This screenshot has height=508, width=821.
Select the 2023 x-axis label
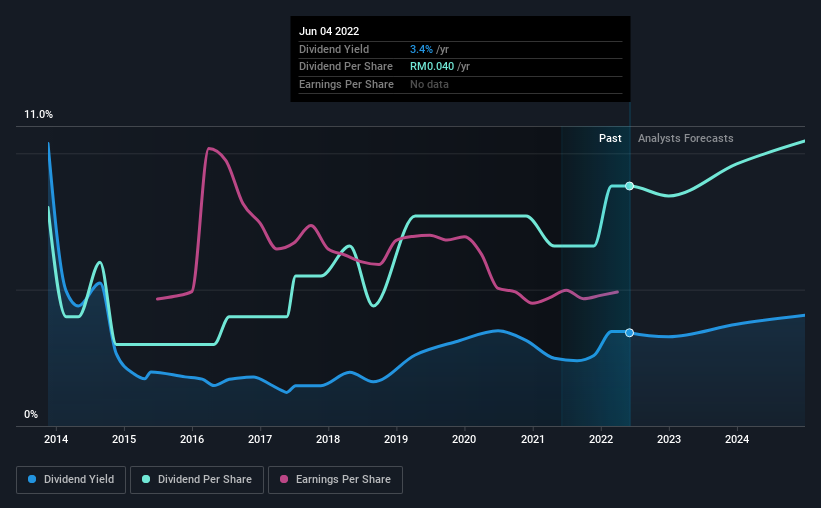click(669, 439)
